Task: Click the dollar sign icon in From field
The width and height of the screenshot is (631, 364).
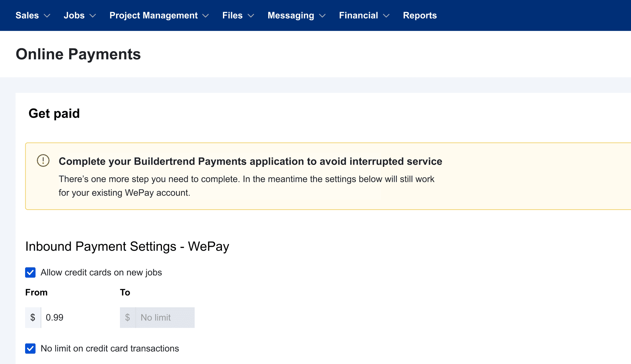Action: coord(33,317)
